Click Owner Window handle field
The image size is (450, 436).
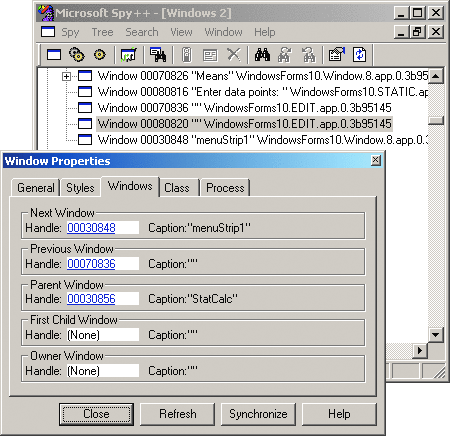point(103,371)
